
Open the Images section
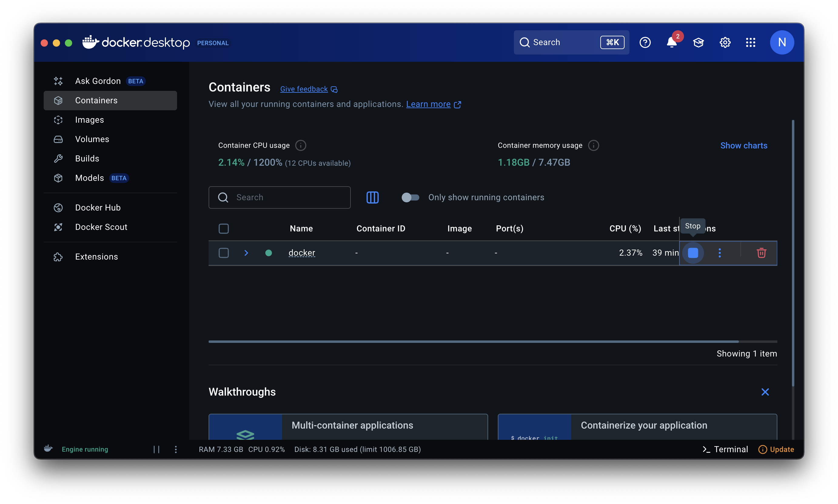click(x=110, y=120)
